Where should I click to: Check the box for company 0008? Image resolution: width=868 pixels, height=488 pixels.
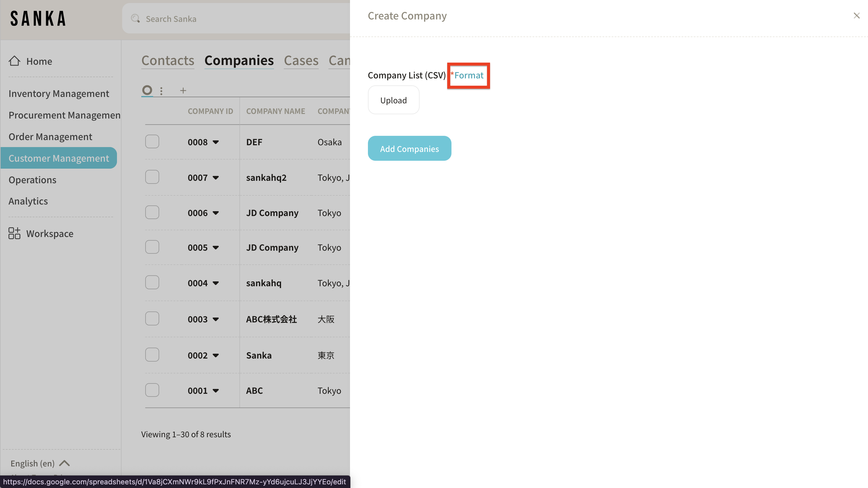[x=152, y=142]
